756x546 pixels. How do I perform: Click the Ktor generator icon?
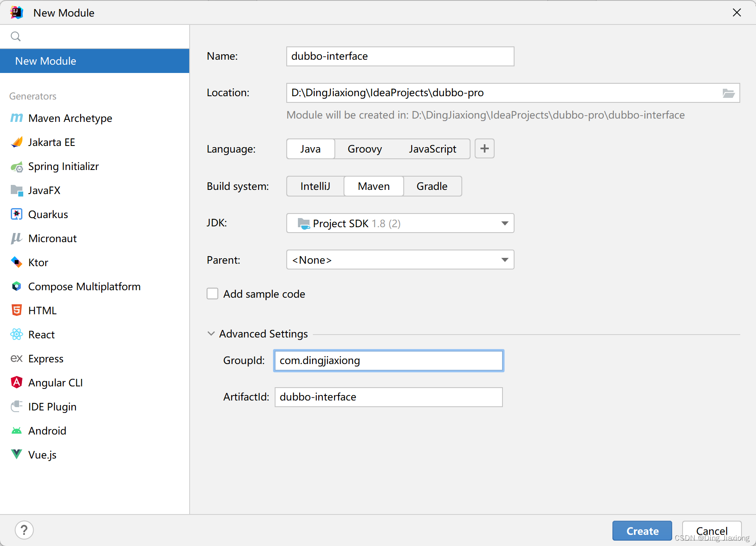click(17, 262)
